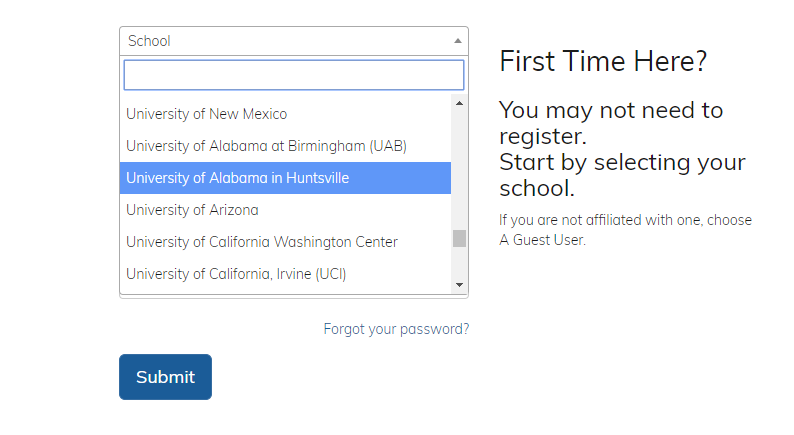The height and width of the screenshot is (435, 794).
Task: Click the list scrollbar up arrow
Action: coord(459,103)
